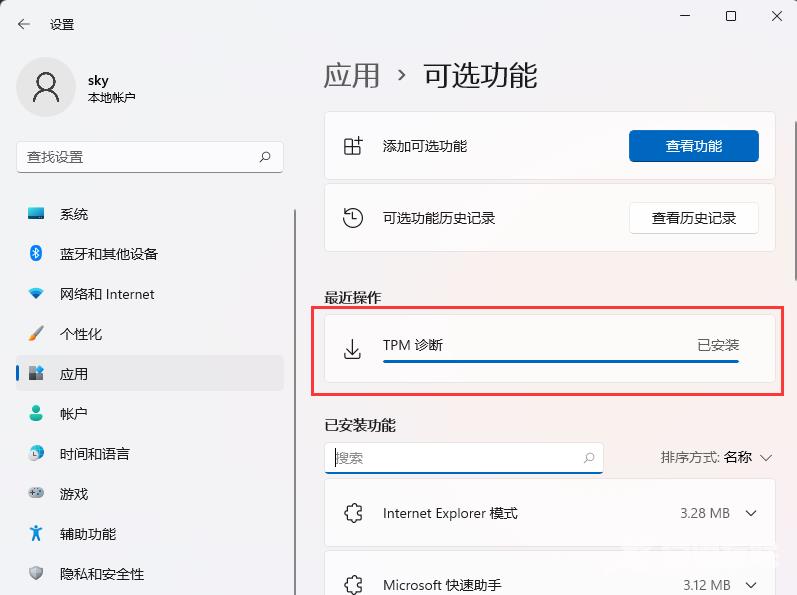Click the 最近操作 heading
The height and width of the screenshot is (595, 797).
click(x=353, y=297)
